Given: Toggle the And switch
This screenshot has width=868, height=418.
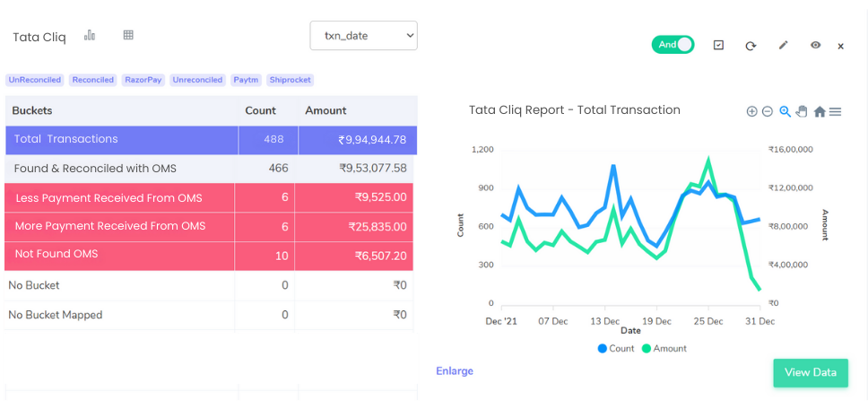Looking at the screenshot, I should 673,45.
